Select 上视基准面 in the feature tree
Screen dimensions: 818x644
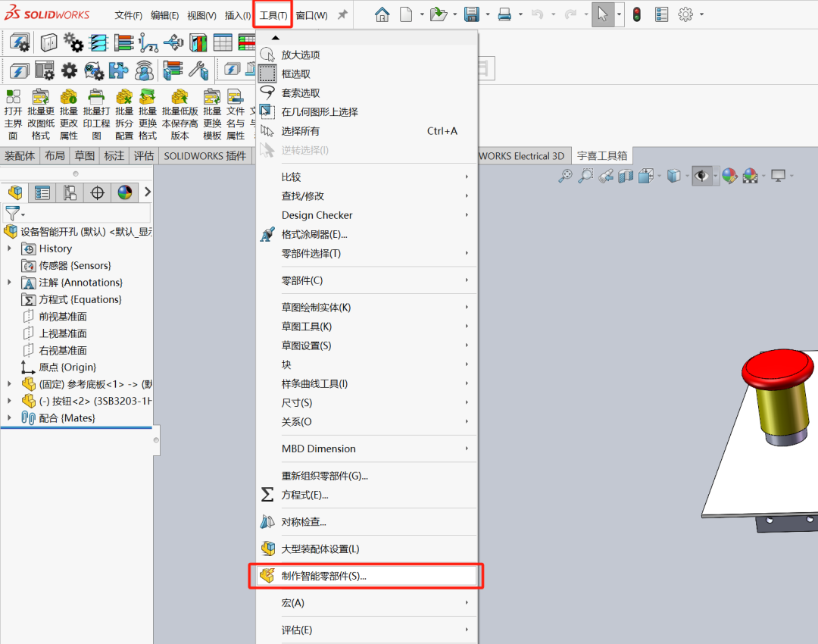[x=61, y=333]
